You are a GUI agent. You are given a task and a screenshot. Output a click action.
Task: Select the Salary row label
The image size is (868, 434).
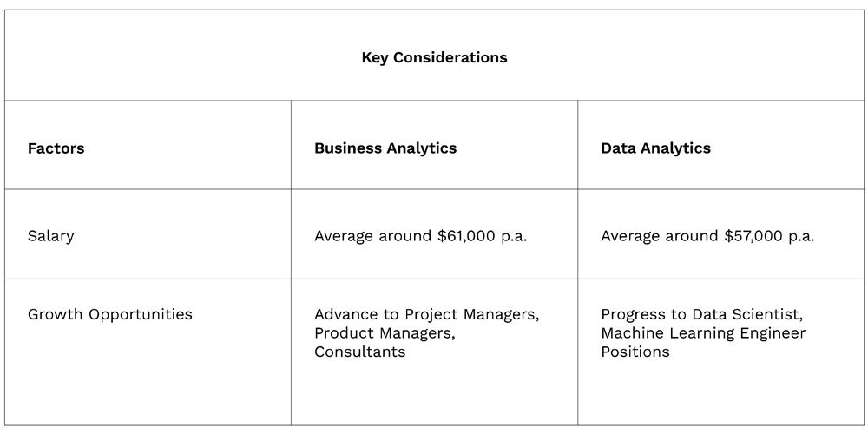(x=50, y=236)
